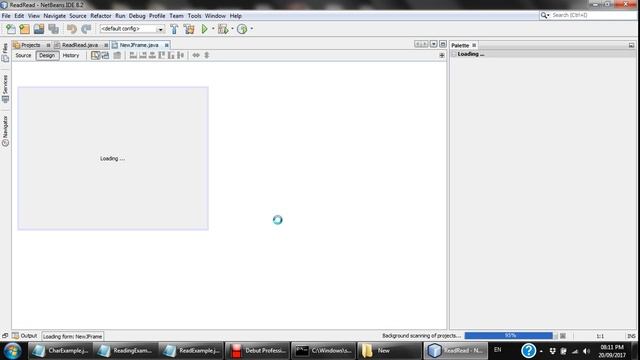Cancel background scanning with the stop icon
This screenshot has height=360, width=640.
(563, 336)
